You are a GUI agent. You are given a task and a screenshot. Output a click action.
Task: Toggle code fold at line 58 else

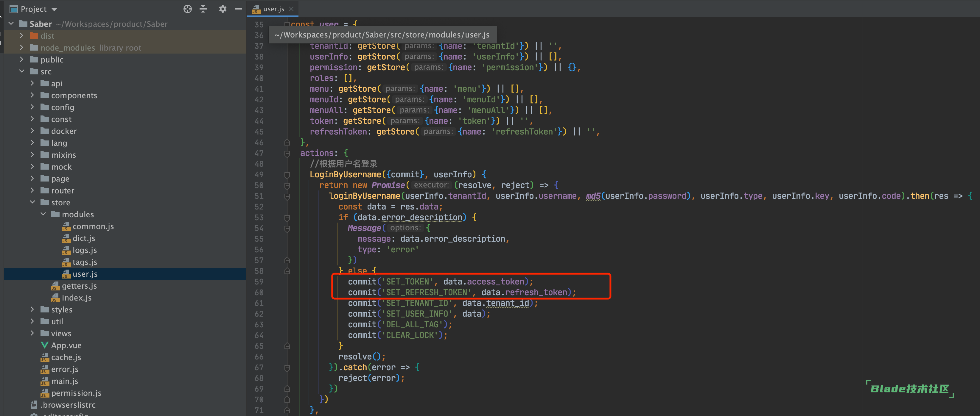287,271
